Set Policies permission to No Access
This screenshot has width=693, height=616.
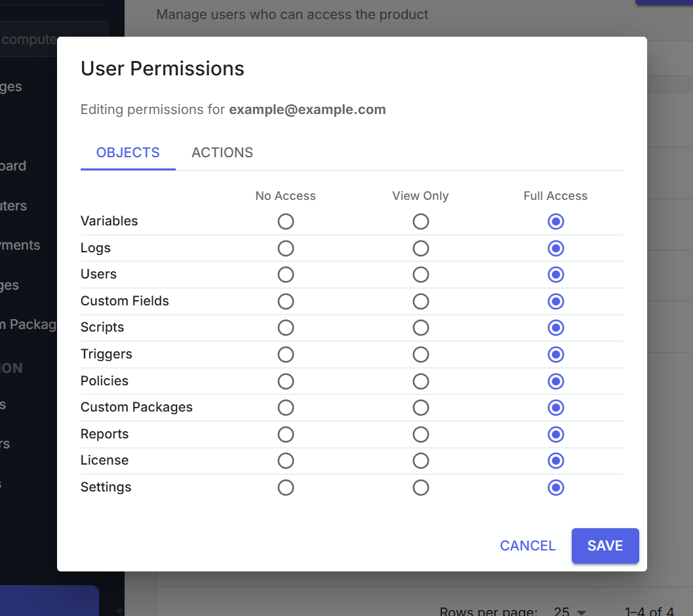tap(286, 381)
